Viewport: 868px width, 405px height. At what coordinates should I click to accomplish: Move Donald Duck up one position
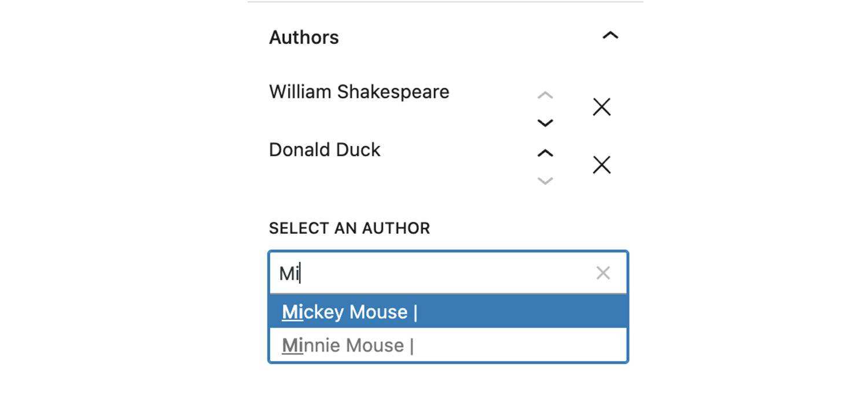coord(545,153)
